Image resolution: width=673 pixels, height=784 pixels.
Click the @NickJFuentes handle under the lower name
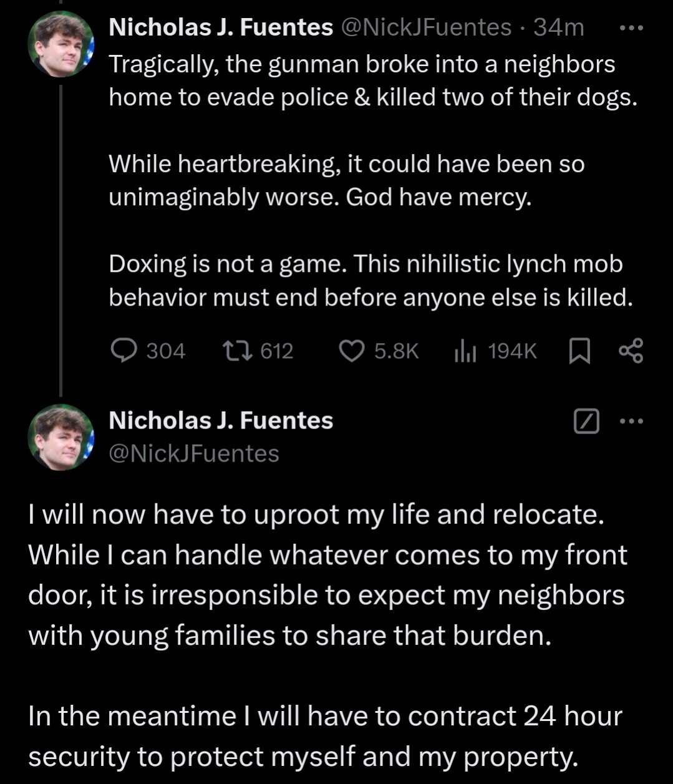tap(194, 453)
